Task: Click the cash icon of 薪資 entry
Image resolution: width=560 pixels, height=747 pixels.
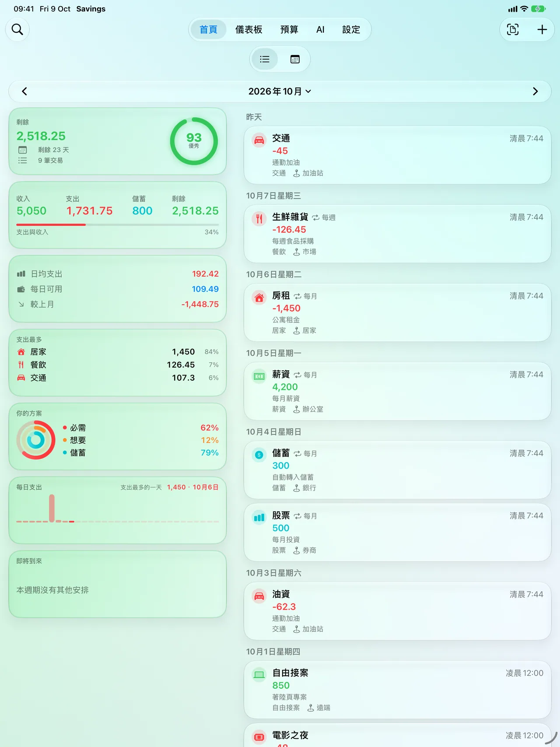Action: pos(259,376)
